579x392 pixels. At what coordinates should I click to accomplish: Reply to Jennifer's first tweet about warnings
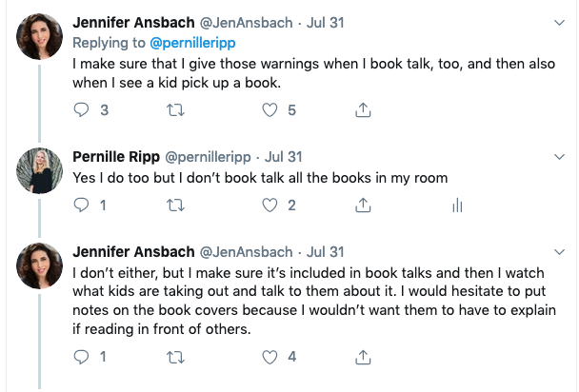[x=81, y=110]
